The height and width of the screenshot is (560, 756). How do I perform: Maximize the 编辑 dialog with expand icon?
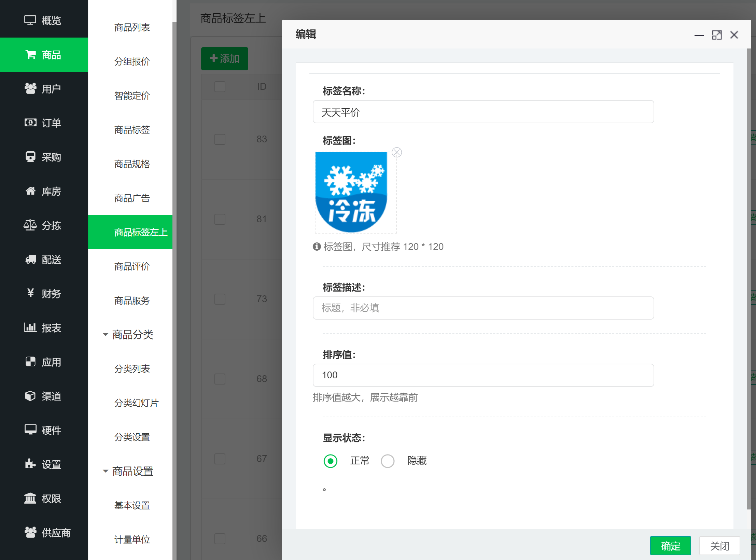pyautogui.click(x=717, y=35)
